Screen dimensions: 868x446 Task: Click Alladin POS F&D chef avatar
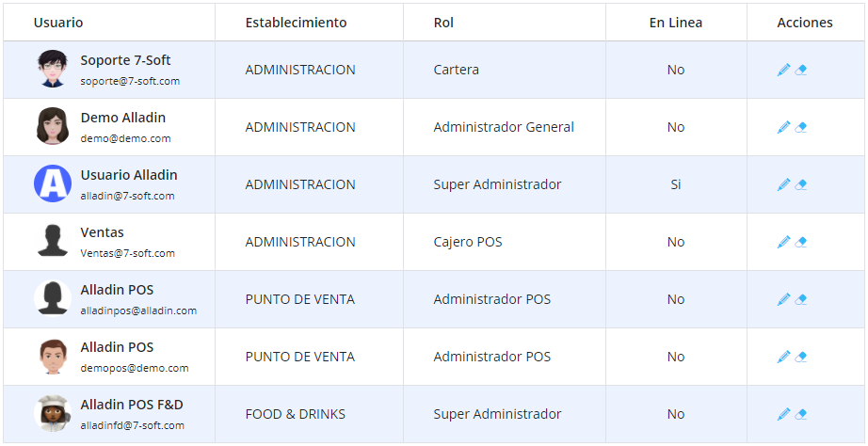[x=53, y=414]
